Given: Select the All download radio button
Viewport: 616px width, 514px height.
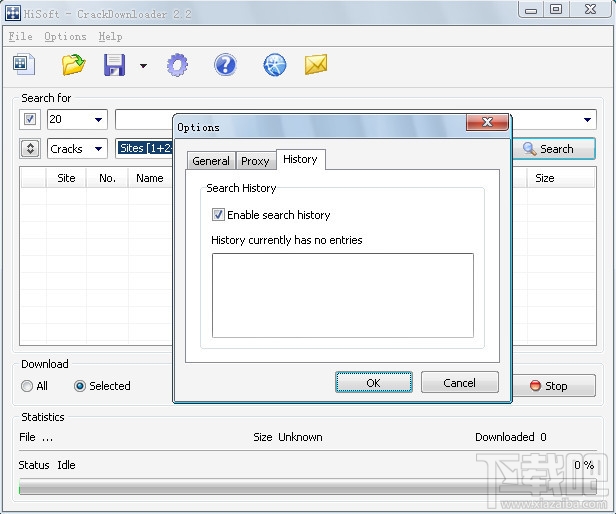Looking at the screenshot, I should tap(27, 386).
